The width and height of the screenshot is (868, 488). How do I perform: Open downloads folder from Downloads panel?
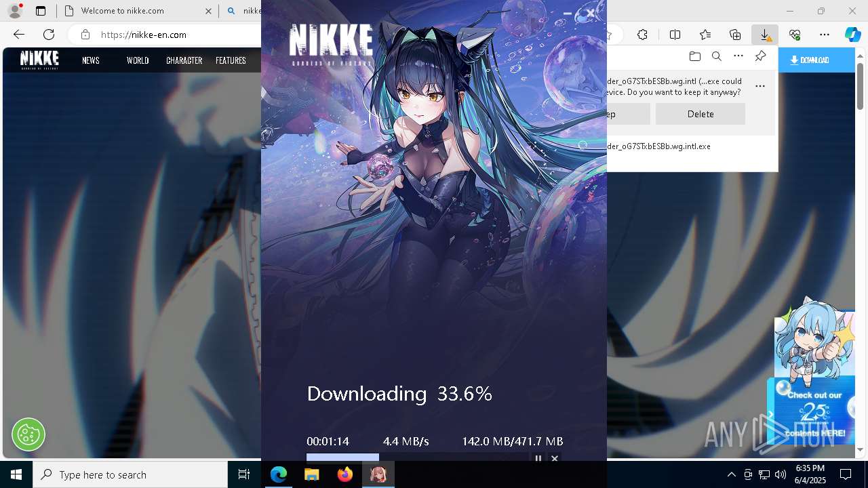pos(694,56)
